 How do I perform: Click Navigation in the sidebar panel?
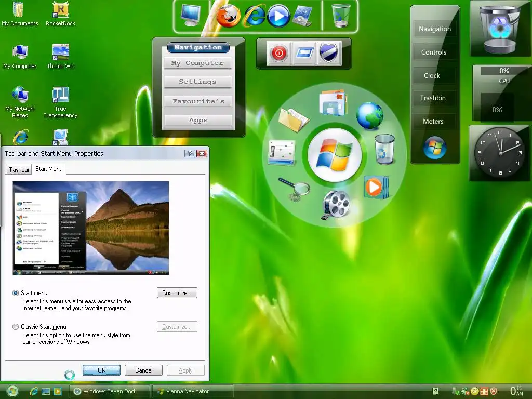435,29
